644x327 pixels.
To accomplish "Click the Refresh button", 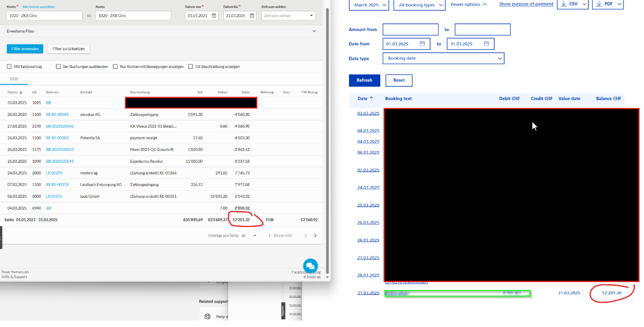I will coord(364,80).
